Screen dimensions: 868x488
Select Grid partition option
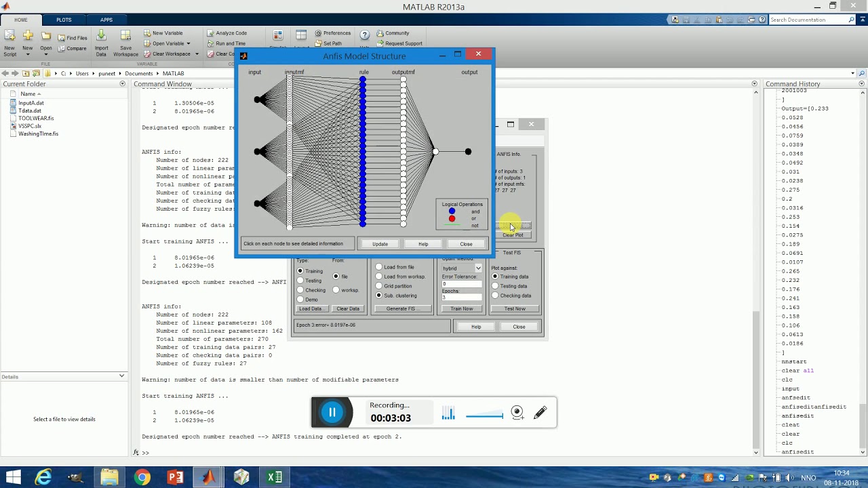click(378, 286)
